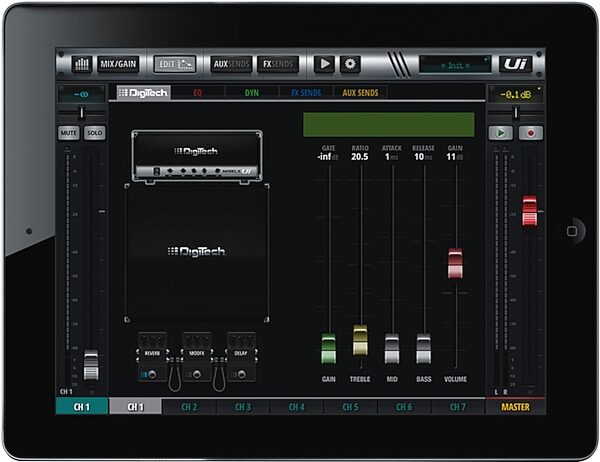The width and height of the screenshot is (600, 462).
Task: Click the CH 1 volume fader
Action: [91, 364]
